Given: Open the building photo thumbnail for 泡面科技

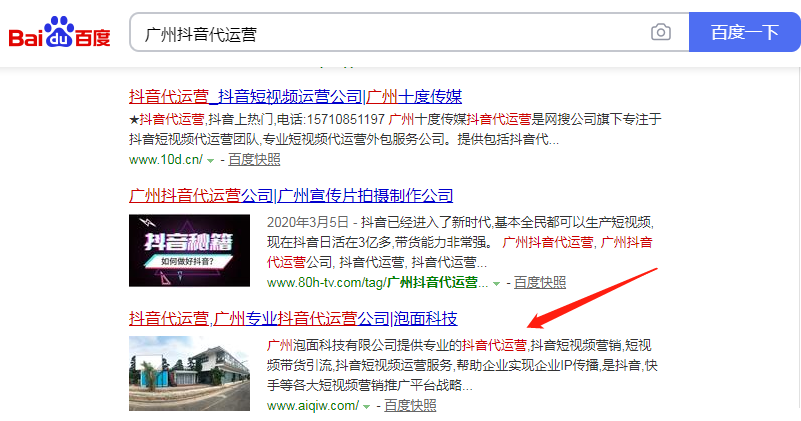Looking at the screenshot, I should point(190,373).
